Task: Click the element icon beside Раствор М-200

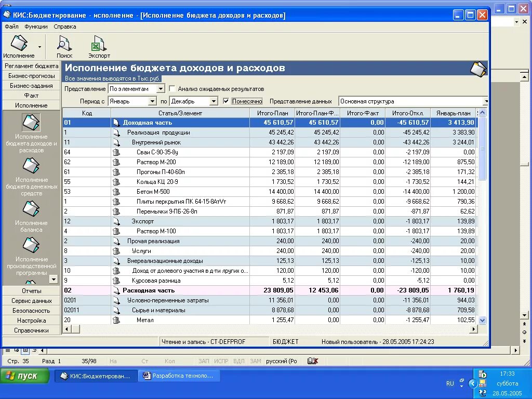Action: coord(116,162)
